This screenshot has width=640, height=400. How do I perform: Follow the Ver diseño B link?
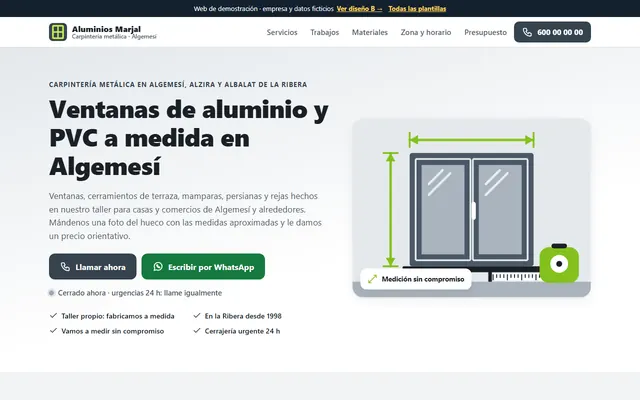[360, 9]
